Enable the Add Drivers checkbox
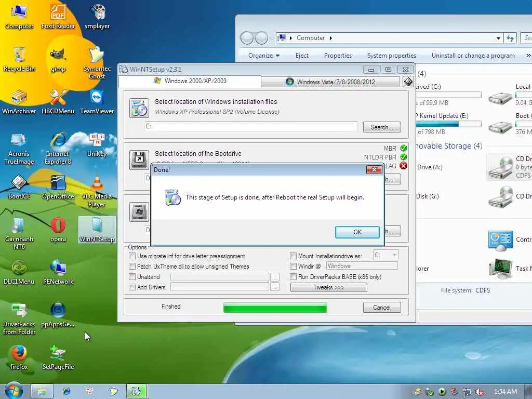This screenshot has width=532, height=399. point(132,287)
